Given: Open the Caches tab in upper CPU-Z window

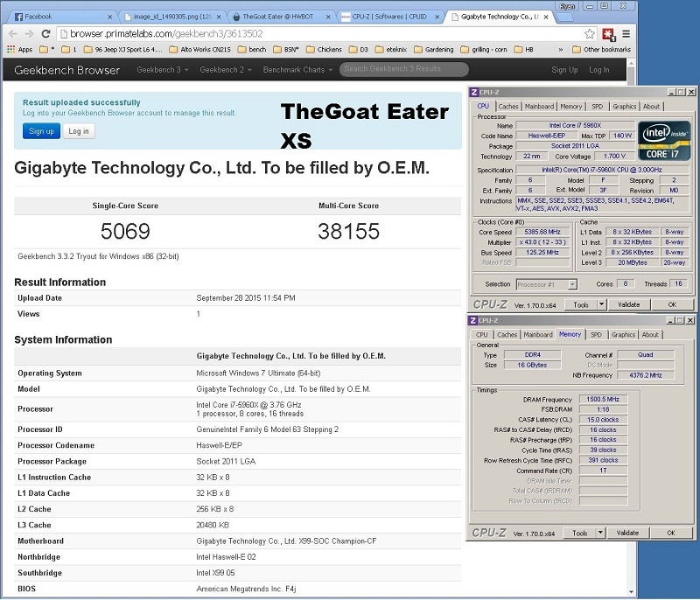Looking at the screenshot, I should (508, 106).
